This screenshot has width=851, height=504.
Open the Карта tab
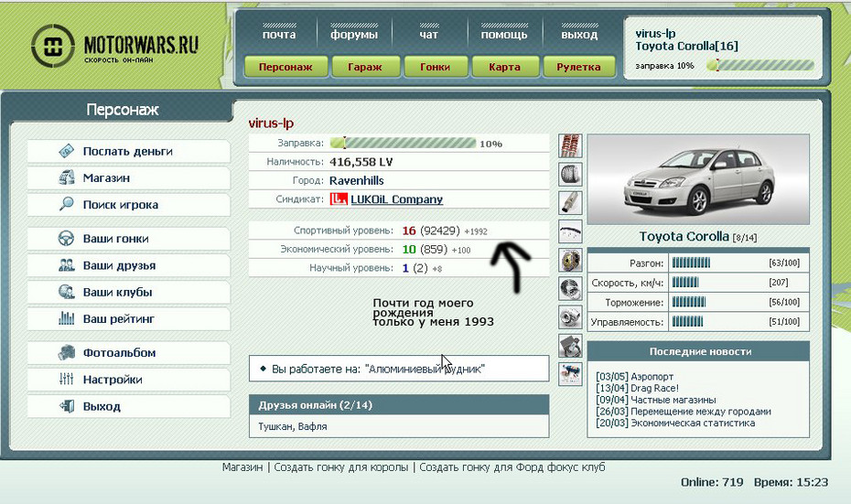pyautogui.click(x=504, y=67)
